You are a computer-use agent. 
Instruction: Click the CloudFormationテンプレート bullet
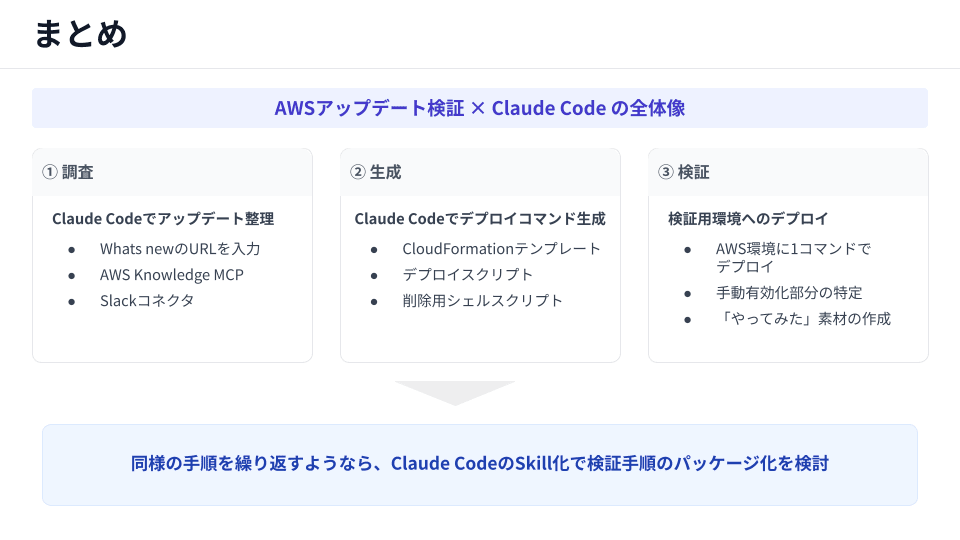pos(501,249)
